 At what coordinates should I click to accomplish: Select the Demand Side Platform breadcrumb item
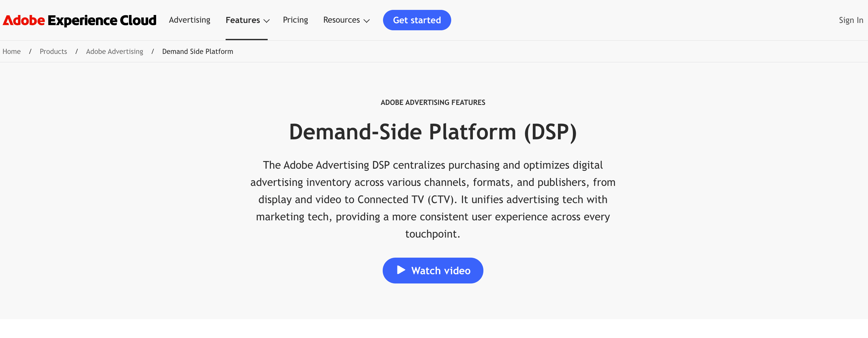pos(198,51)
